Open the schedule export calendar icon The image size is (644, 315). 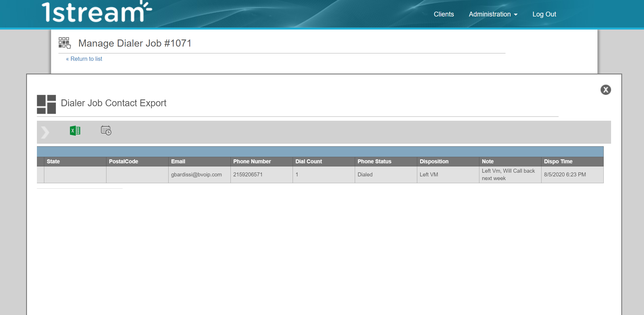coord(106,130)
